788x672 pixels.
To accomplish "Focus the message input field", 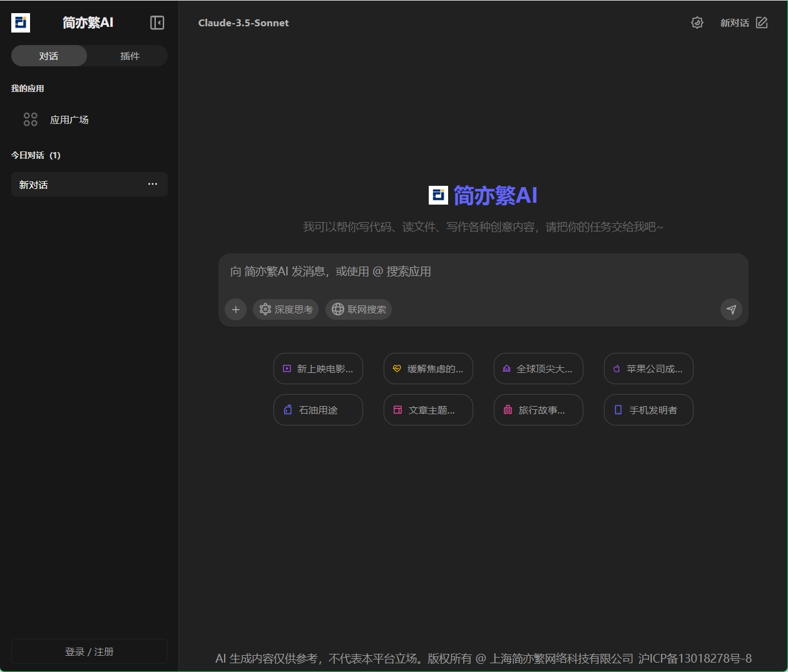I will click(x=483, y=272).
